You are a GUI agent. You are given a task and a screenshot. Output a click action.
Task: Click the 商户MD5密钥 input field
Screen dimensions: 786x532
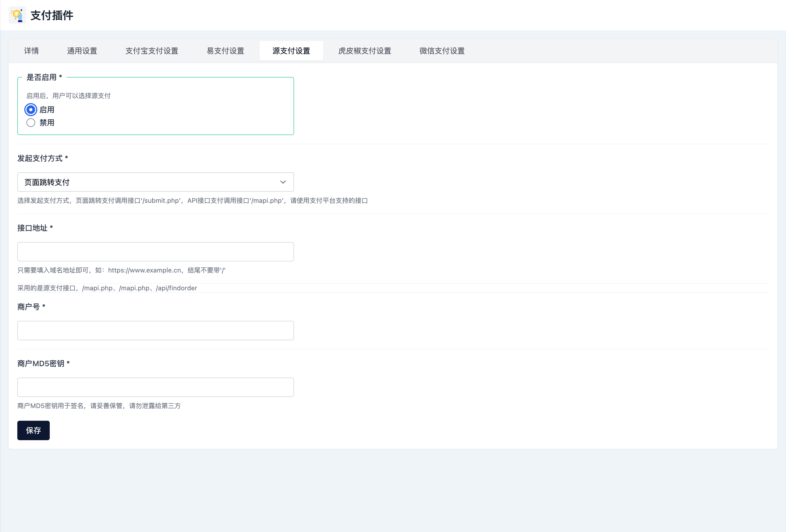(x=156, y=387)
